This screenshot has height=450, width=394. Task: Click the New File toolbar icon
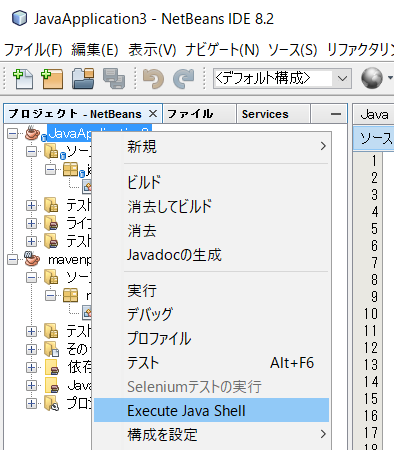[x=23, y=79]
